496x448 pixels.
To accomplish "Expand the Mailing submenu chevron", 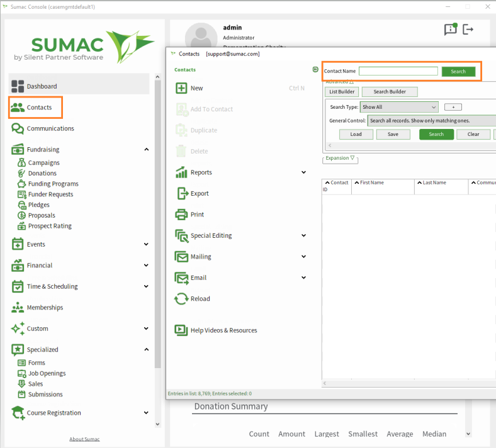I will coord(303,257).
